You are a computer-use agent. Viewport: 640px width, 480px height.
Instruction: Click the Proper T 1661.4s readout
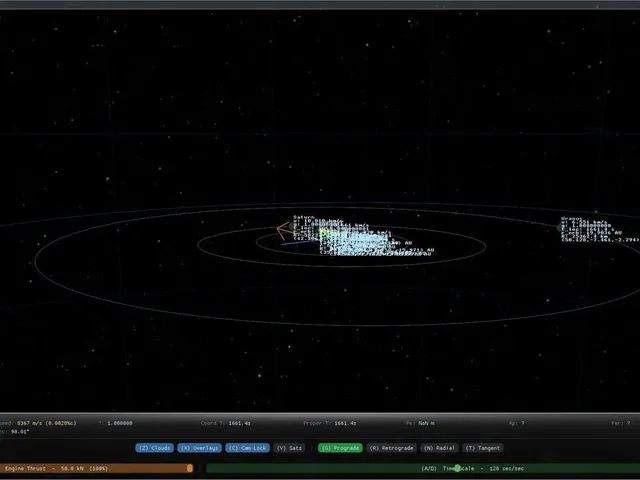click(x=329, y=423)
